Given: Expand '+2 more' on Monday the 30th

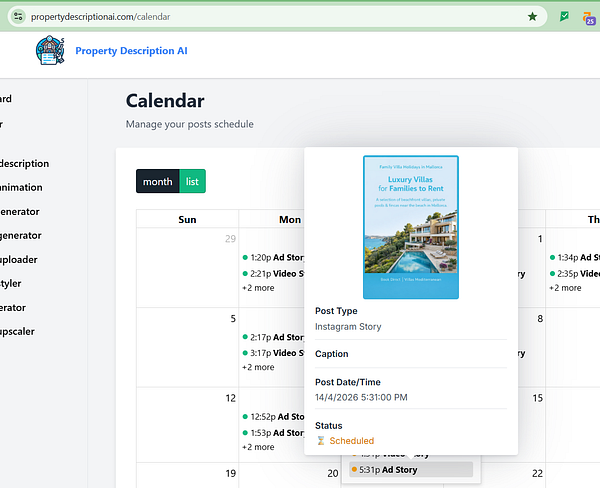Looking at the screenshot, I should point(258,288).
